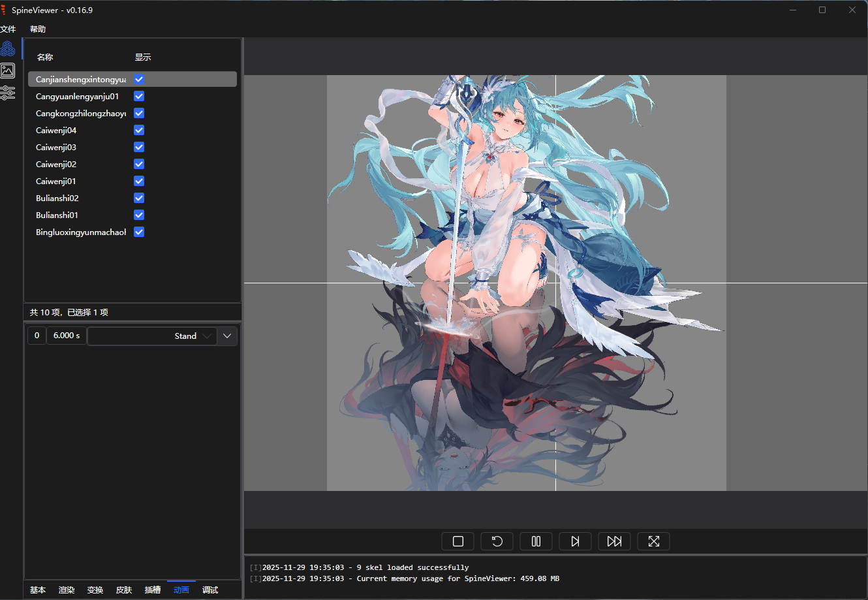Click the 6.000 s duration value
This screenshot has width=868, height=600.
pyautogui.click(x=67, y=336)
